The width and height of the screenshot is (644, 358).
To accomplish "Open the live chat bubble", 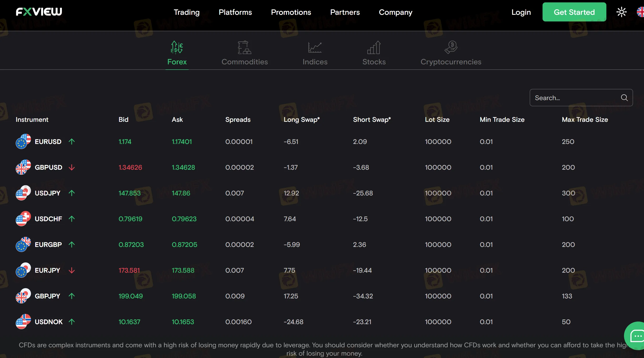I will (635, 336).
